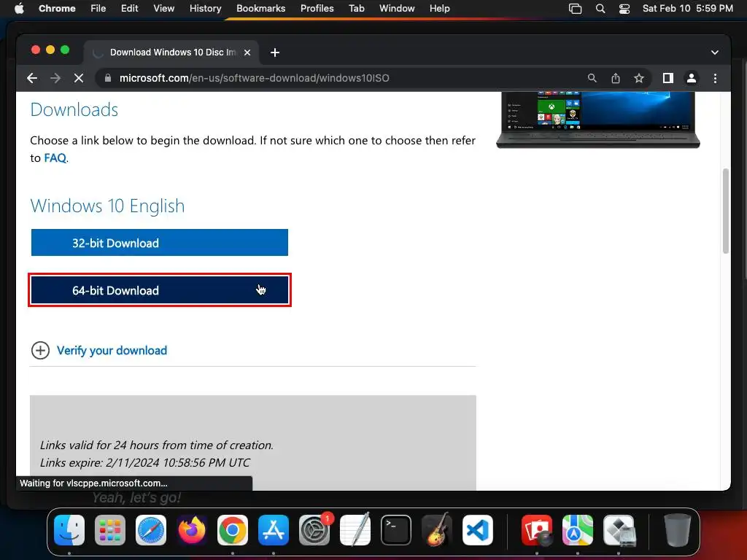Open the zoom magnifier icon in address bar
Viewport: 747px width, 560px height.
[592, 78]
